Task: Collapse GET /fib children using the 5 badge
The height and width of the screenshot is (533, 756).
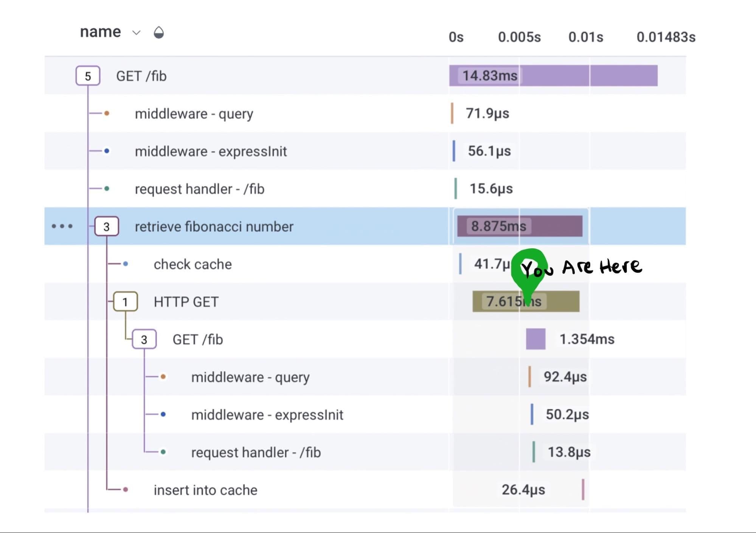Action: click(88, 76)
